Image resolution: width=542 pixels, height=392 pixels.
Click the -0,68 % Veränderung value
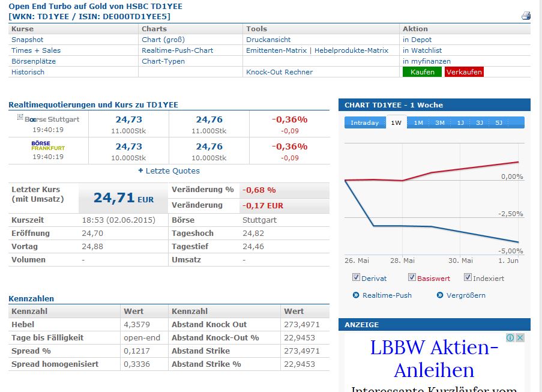pos(259,190)
